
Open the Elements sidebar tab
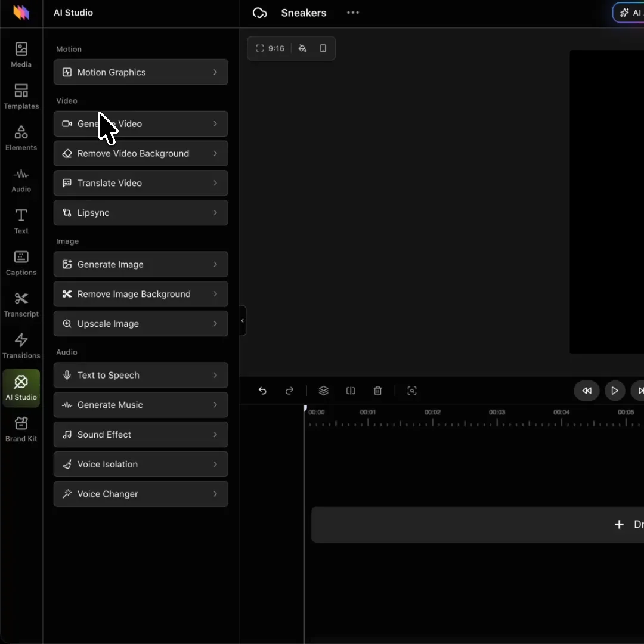[21, 138]
